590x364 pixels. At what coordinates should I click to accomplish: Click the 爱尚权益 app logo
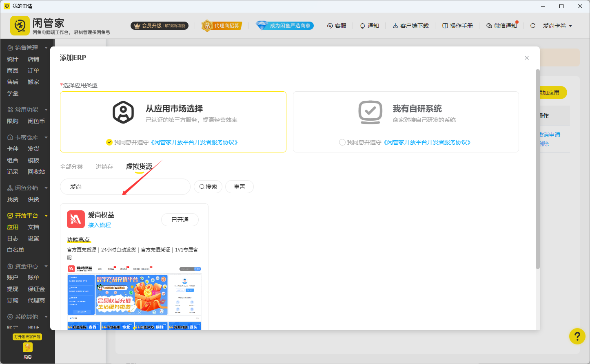click(x=75, y=219)
